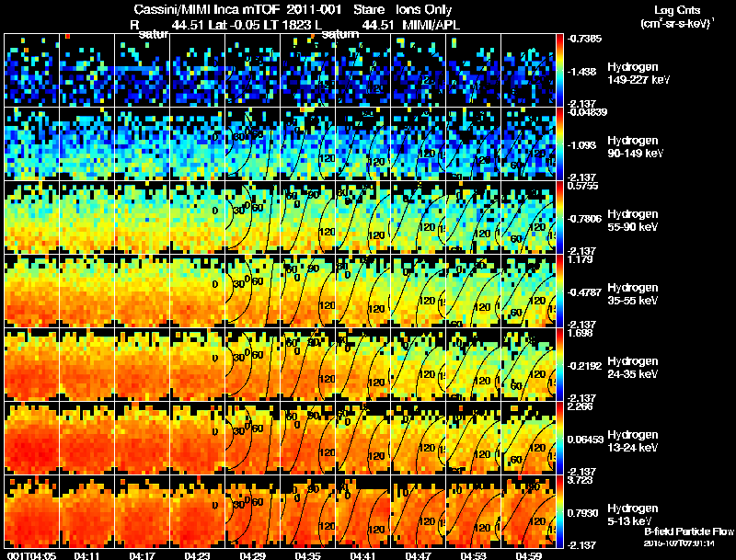Open the 04:59 panel in Hydrogen 13-24 keV row
The height and width of the screenshot is (560, 736).
point(528,438)
